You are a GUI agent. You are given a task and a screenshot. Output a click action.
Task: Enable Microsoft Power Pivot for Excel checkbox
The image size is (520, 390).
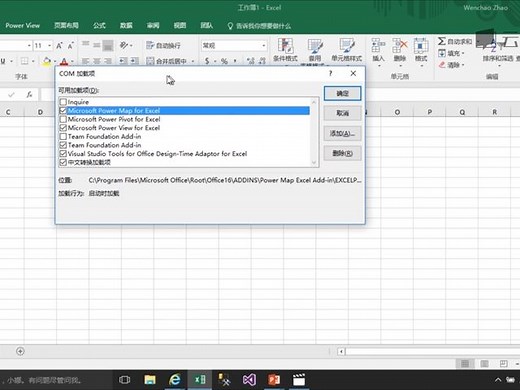(x=63, y=119)
